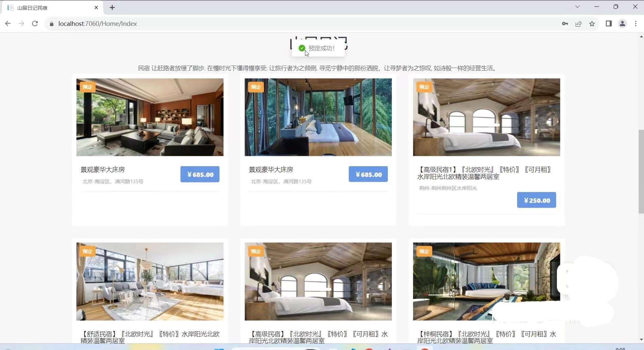Go back to the previous page
This screenshot has width=644, height=350.
point(8,23)
